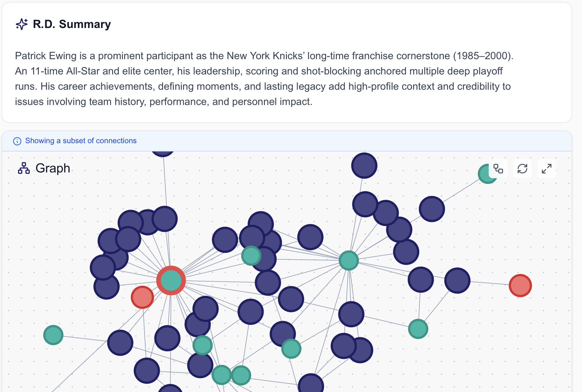Expand the graph to fullscreen
The width and height of the screenshot is (582, 392).
pyautogui.click(x=547, y=169)
